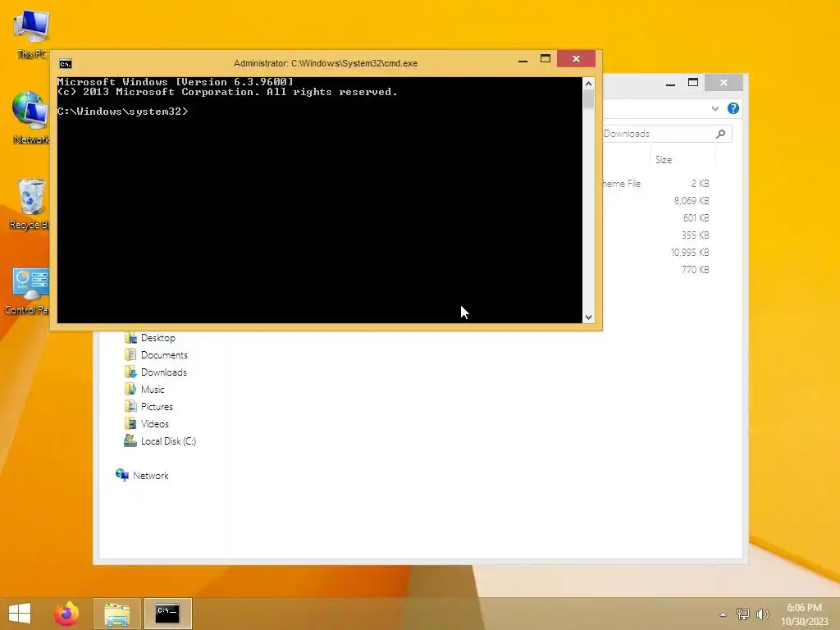Viewport: 840px width, 630px height.
Task: Maximize the Command Prompt window
Action: pyautogui.click(x=546, y=59)
